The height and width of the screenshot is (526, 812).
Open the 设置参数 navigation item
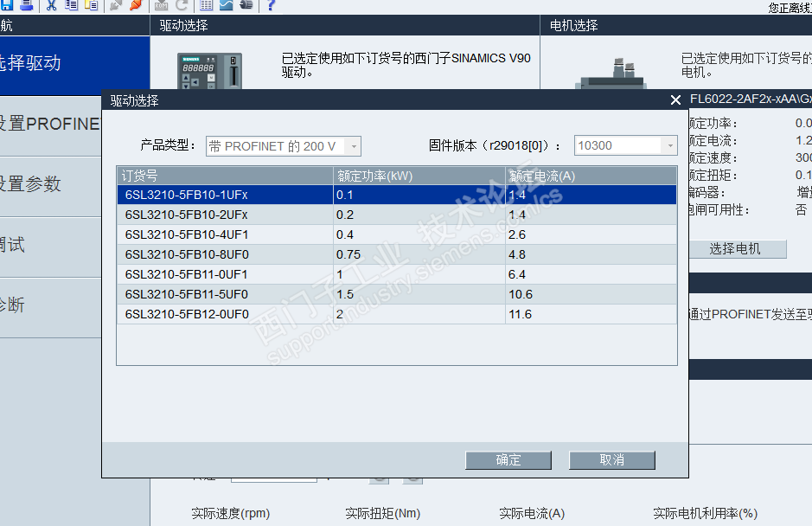click(x=51, y=185)
